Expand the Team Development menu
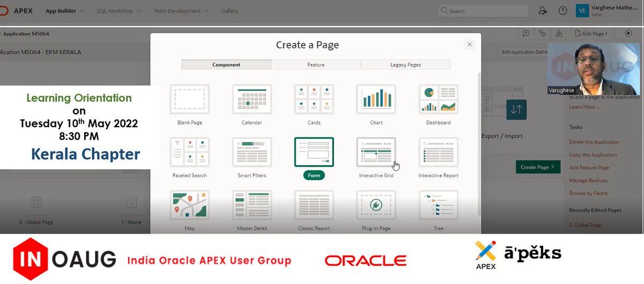 click(180, 11)
